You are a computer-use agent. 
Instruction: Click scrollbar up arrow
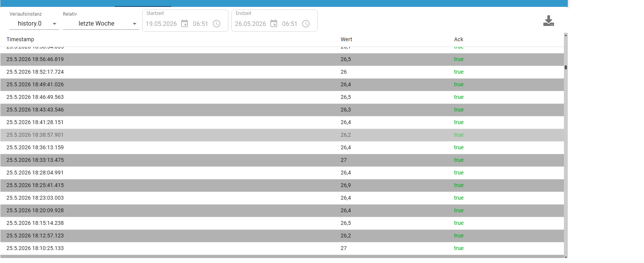[x=566, y=35]
